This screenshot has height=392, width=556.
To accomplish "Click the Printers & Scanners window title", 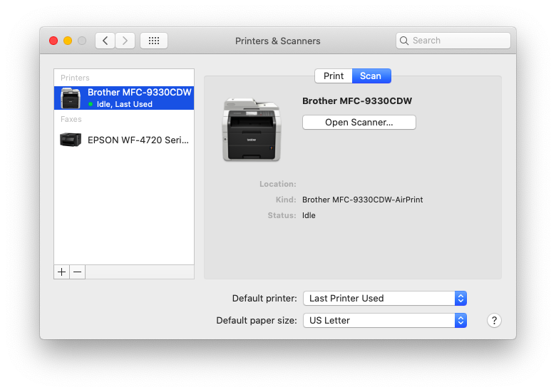I will (278, 41).
